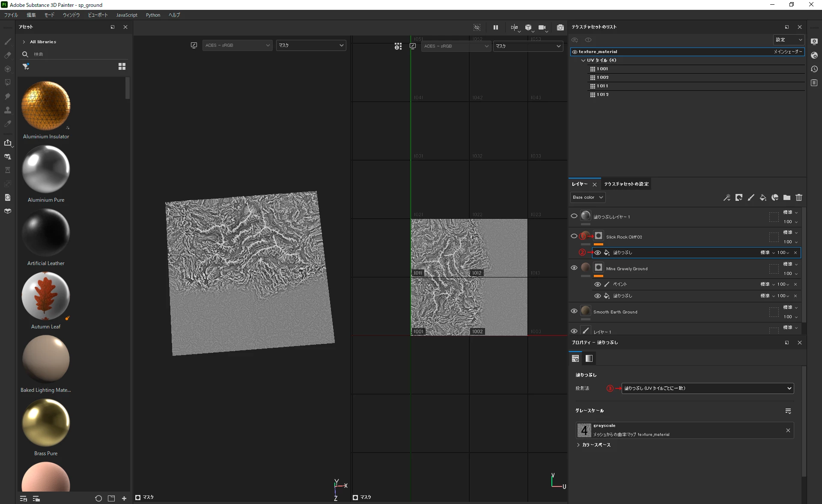The height and width of the screenshot is (504, 822).
Task: Click the camera screenshot icon in the viewport toolbar
Action: point(560,27)
